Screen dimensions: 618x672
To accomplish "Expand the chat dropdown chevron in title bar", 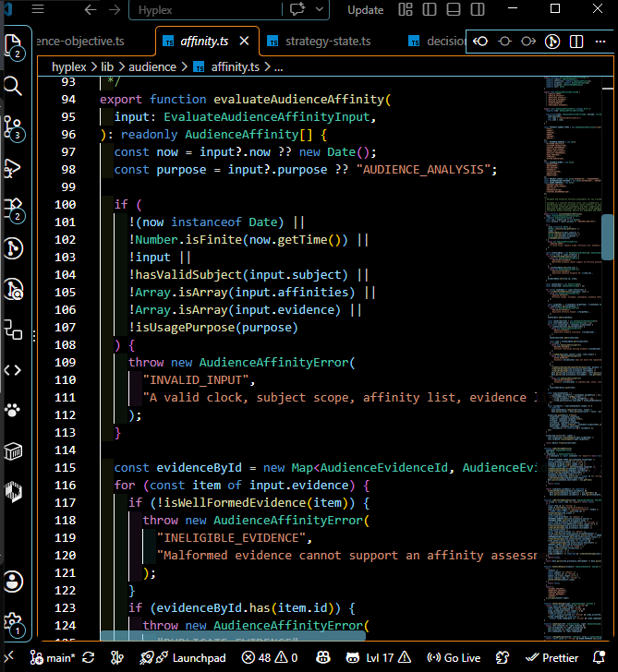I will [x=319, y=9].
